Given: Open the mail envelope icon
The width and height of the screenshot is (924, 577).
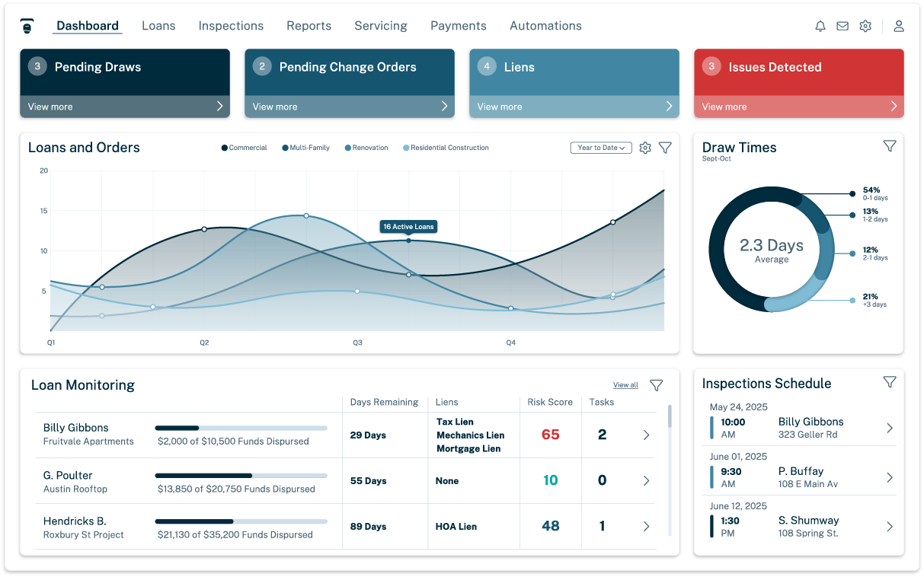Looking at the screenshot, I should (x=842, y=26).
